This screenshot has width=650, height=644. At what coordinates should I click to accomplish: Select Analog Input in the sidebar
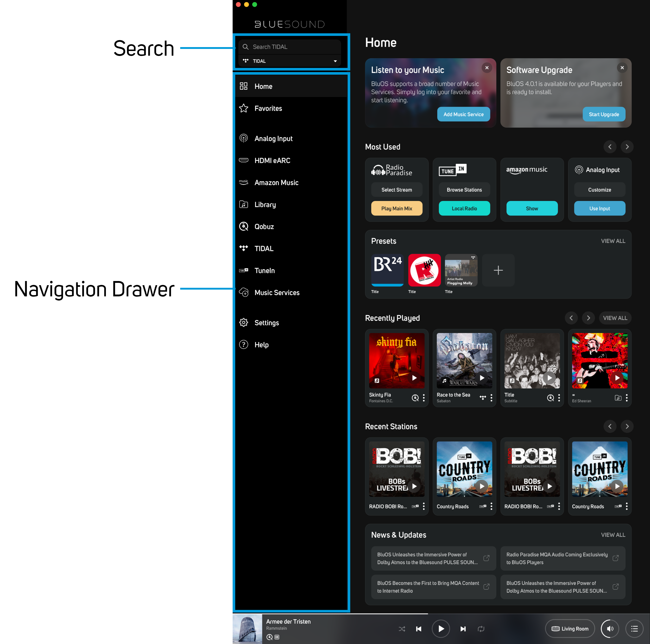pos(273,138)
